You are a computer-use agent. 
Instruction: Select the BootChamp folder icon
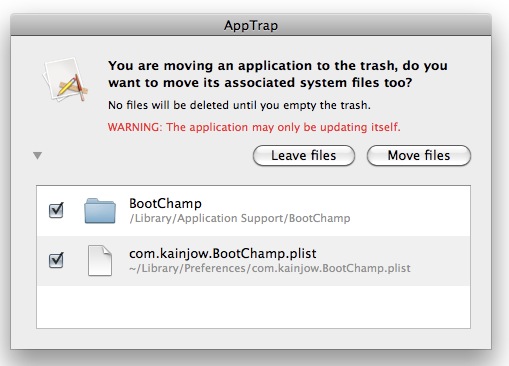[100, 211]
